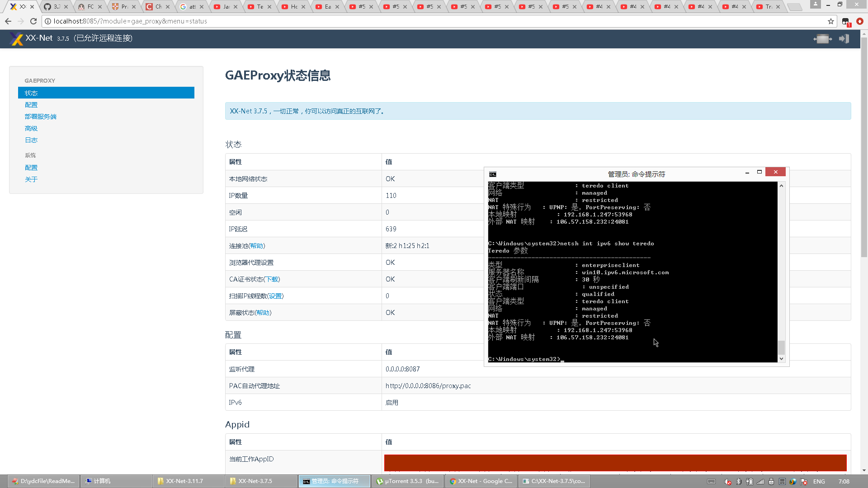868x488 pixels.
Task: Open 日志 log page in the sidebar
Action: pos(31,140)
